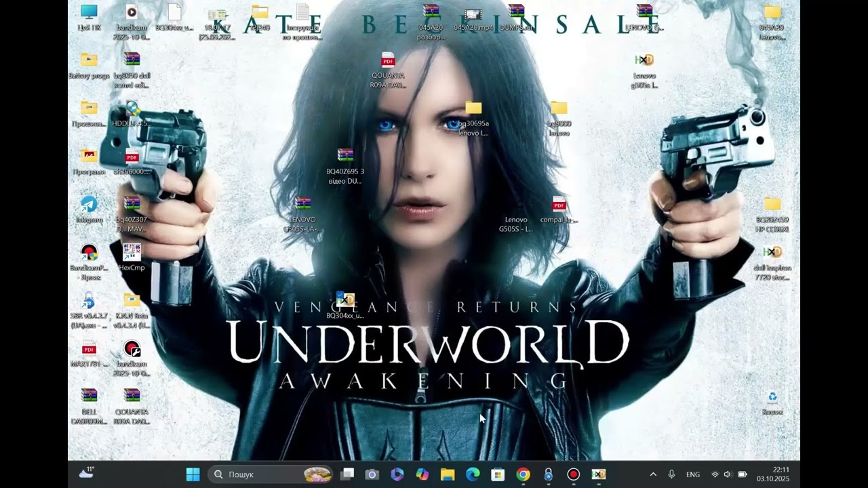This screenshot has height=488, width=868.
Task: Open the Task View button
Action: click(347, 474)
